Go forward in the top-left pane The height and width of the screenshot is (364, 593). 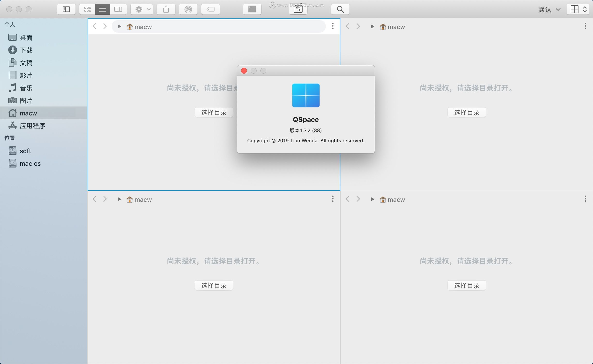105,26
